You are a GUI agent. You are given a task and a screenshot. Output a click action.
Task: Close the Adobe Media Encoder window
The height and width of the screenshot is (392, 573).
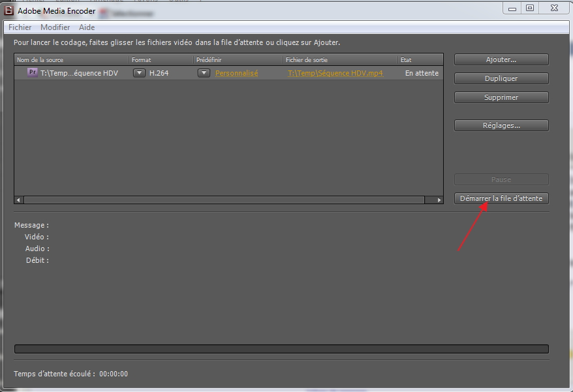pos(554,8)
